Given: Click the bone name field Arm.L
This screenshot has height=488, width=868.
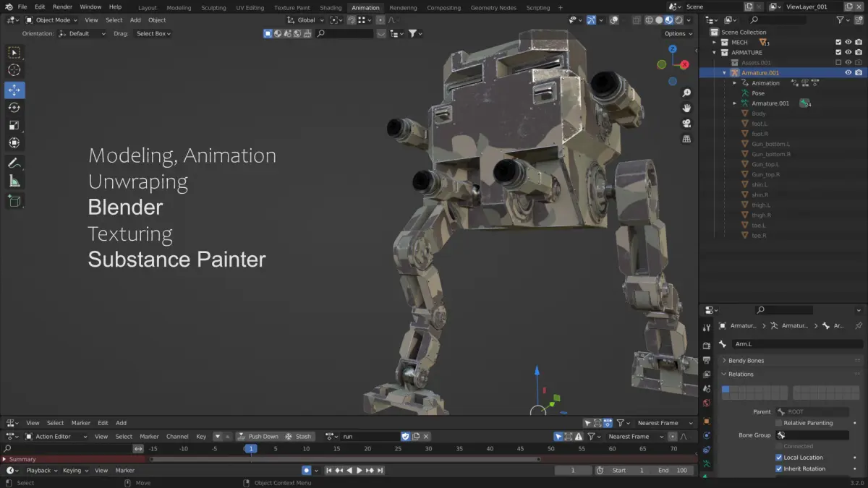Looking at the screenshot, I should point(798,344).
